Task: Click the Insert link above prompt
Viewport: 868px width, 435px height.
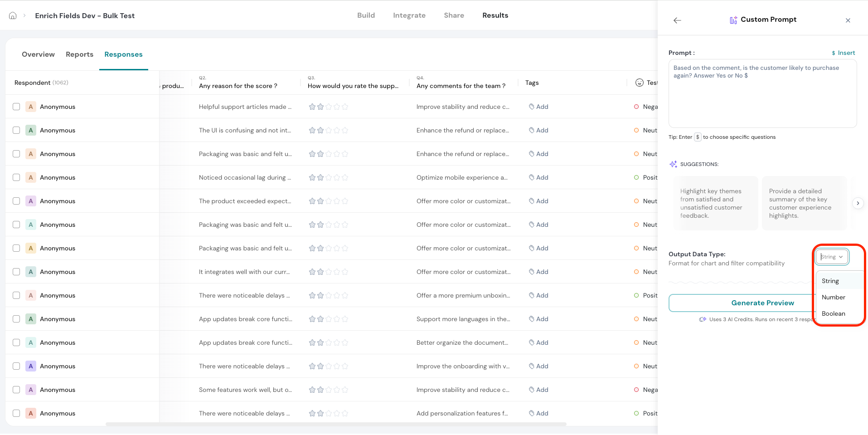Action: [x=843, y=53]
